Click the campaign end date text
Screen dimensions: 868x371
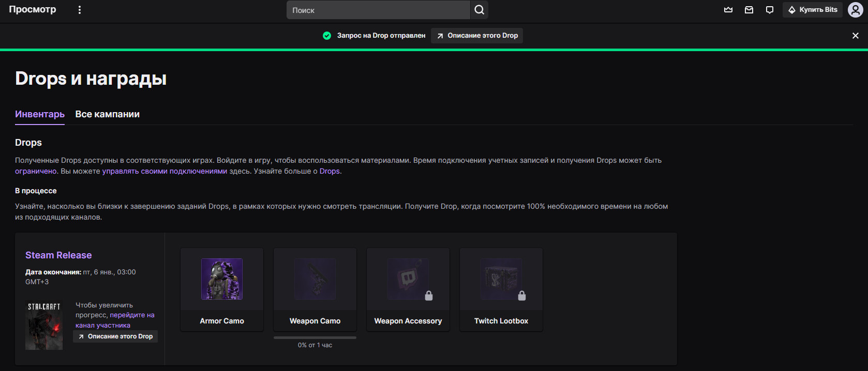point(81,277)
